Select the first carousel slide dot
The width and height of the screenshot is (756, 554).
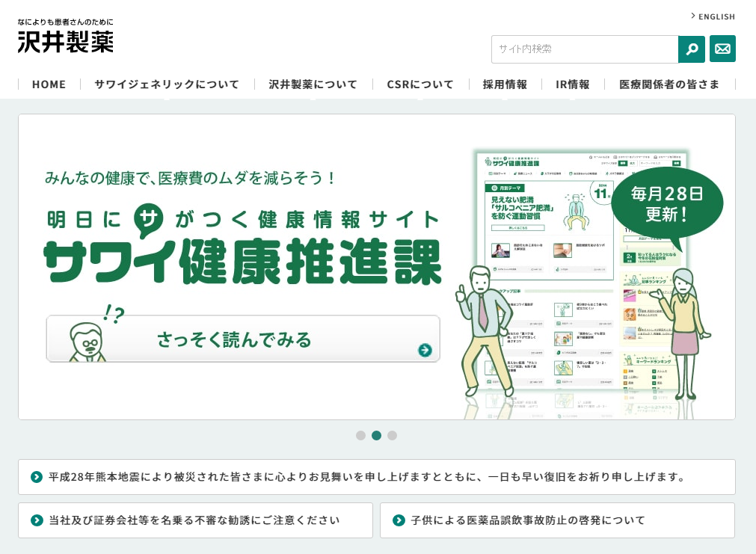click(x=360, y=435)
